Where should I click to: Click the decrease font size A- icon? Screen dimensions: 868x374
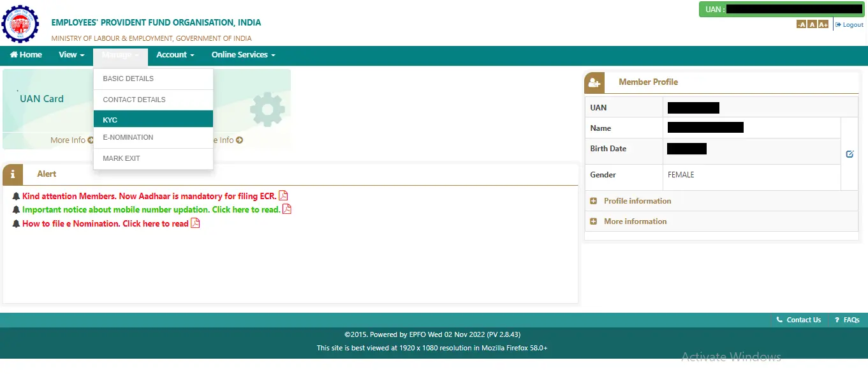click(801, 24)
